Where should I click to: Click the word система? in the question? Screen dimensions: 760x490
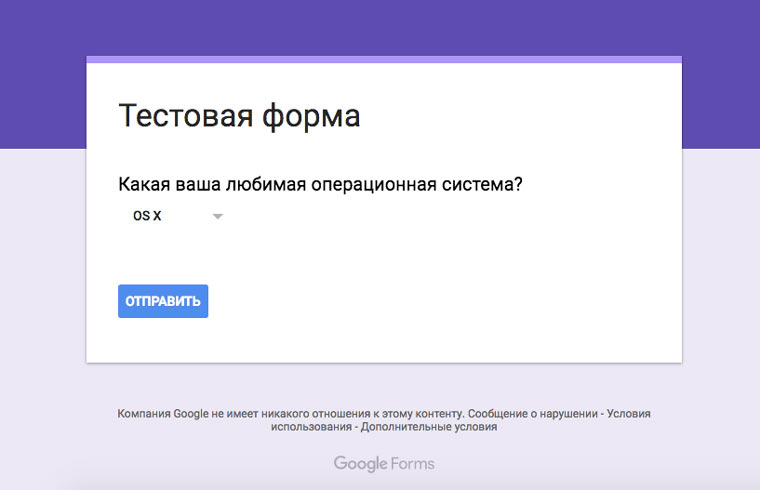(482, 185)
